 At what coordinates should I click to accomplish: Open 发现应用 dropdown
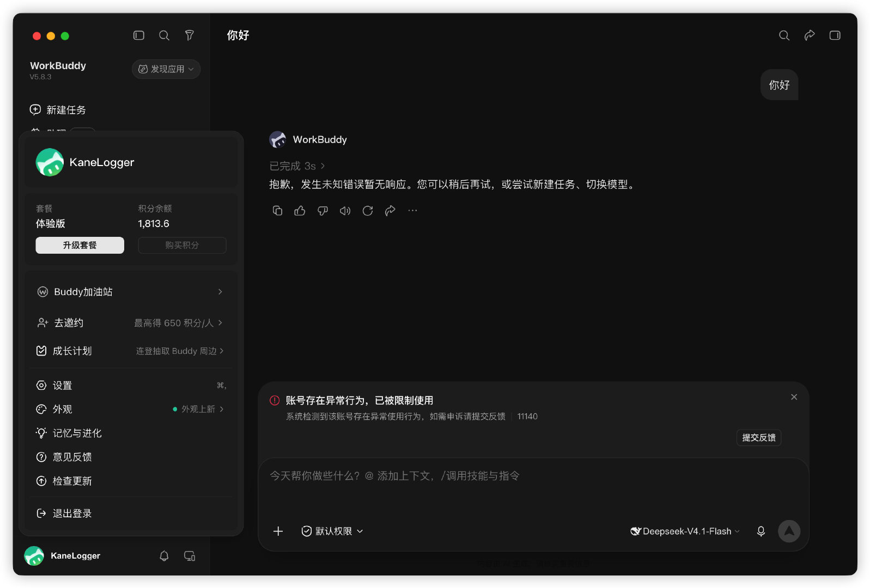pos(166,69)
